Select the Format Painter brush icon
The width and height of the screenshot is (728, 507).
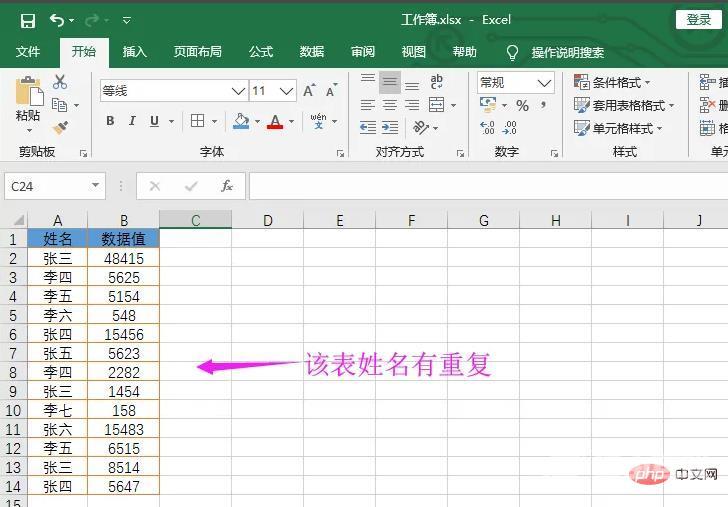click(60, 128)
